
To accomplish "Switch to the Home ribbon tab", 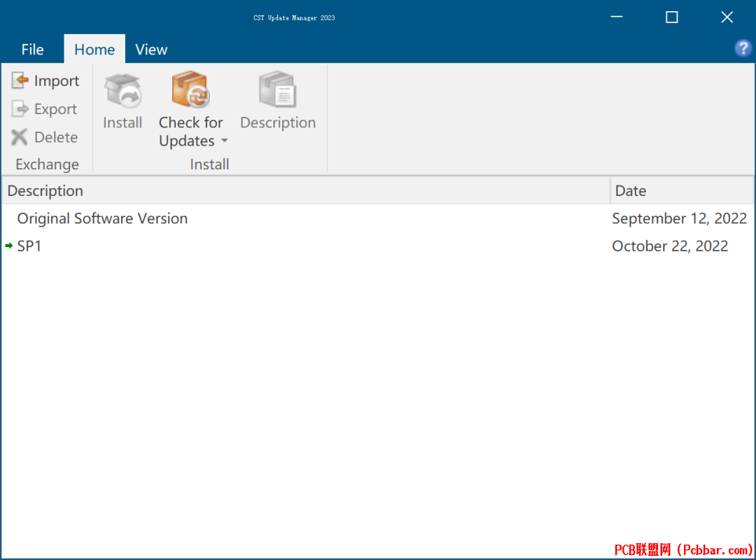I will click(94, 49).
